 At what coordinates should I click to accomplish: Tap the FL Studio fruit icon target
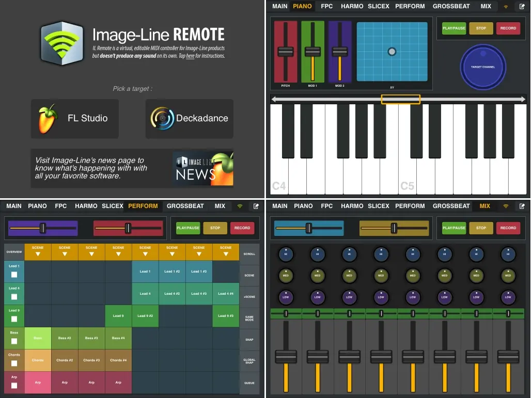[x=47, y=119]
